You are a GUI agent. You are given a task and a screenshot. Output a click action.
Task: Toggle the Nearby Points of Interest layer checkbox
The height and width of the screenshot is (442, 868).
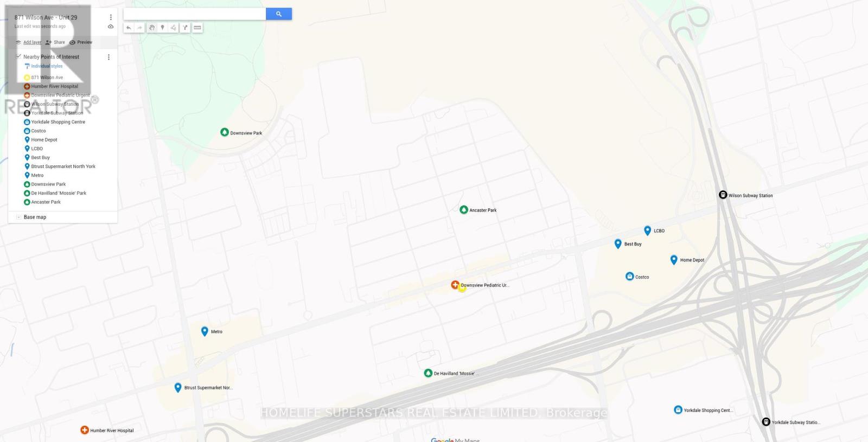pos(18,56)
